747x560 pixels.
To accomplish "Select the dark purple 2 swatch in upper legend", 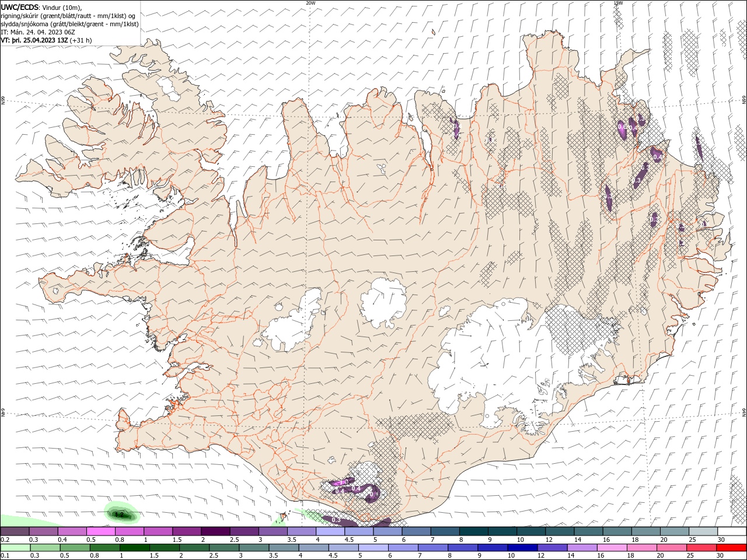I will click(x=215, y=531).
